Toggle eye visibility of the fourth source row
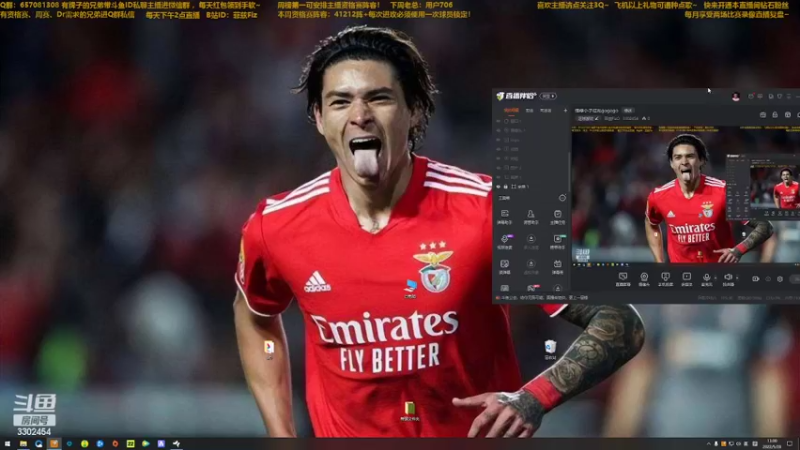 pos(498,149)
